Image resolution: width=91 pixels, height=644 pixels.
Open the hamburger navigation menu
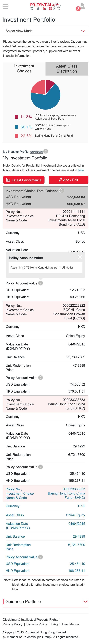click(x=6, y=7)
